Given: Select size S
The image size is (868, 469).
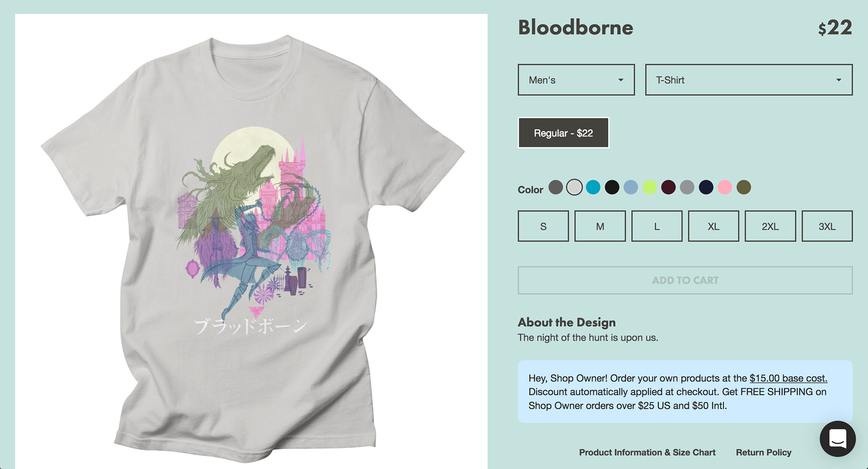Looking at the screenshot, I should [x=543, y=226].
